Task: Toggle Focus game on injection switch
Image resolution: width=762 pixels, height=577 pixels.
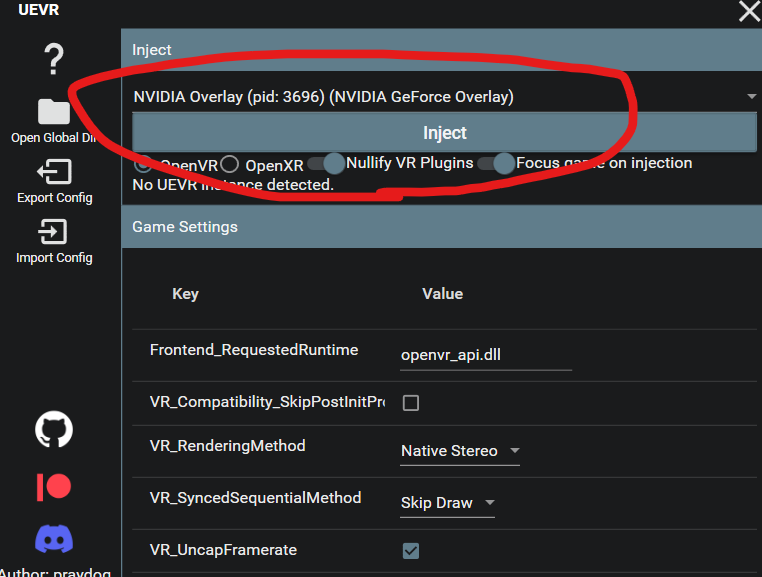Action: point(496,163)
